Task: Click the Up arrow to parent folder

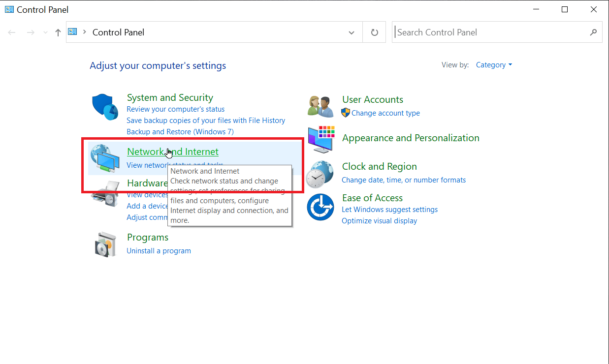Action: [x=58, y=32]
